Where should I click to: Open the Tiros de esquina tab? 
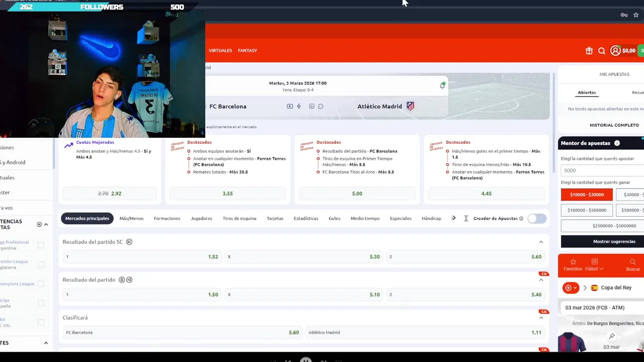click(239, 218)
